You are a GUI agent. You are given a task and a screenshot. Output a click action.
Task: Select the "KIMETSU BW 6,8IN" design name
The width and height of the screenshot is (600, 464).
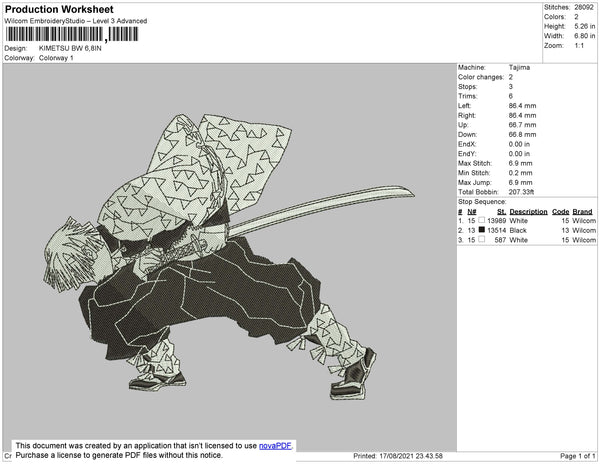70,49
